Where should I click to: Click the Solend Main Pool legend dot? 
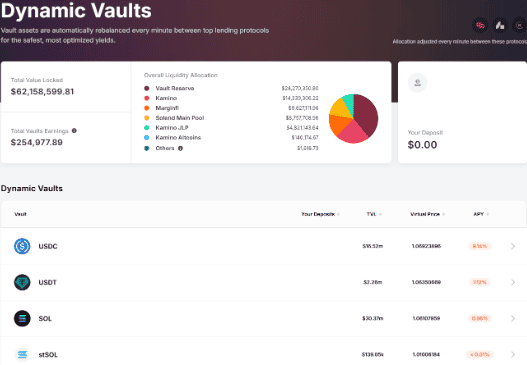[147, 118]
